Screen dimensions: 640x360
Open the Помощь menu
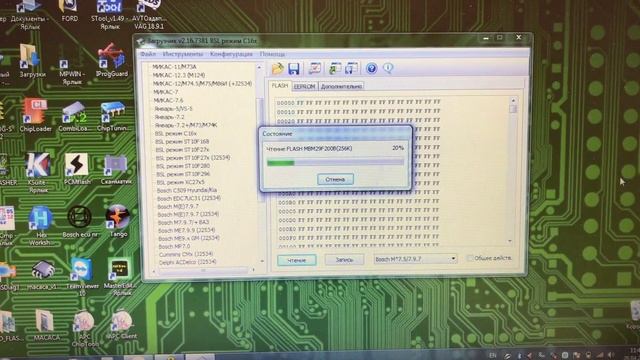(x=272, y=54)
